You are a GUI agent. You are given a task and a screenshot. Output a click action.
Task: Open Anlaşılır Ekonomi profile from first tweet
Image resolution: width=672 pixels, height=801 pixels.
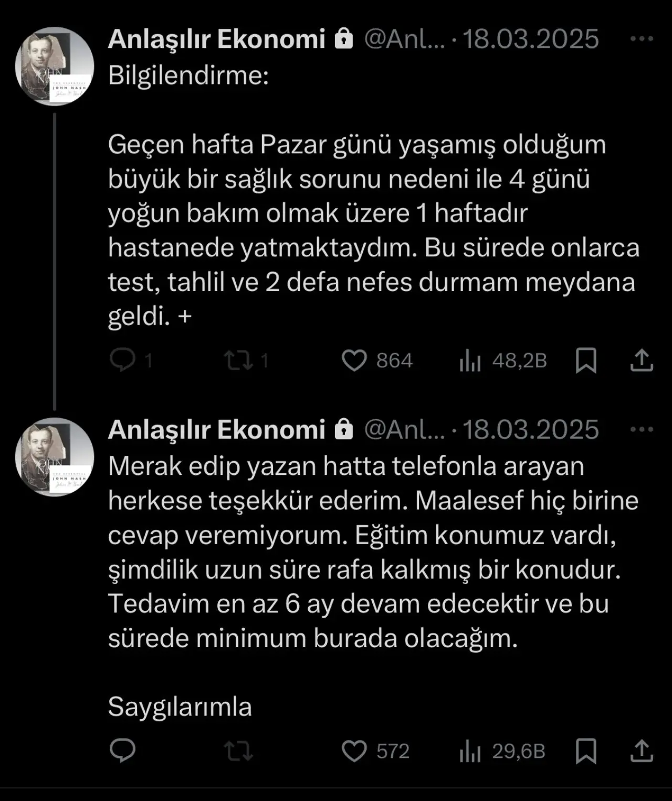[x=216, y=39]
